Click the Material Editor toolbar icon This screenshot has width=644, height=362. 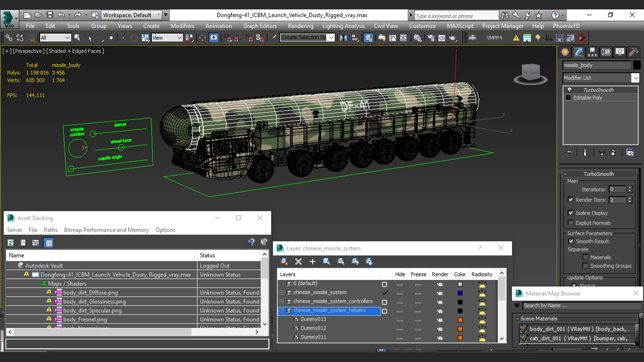(417, 38)
